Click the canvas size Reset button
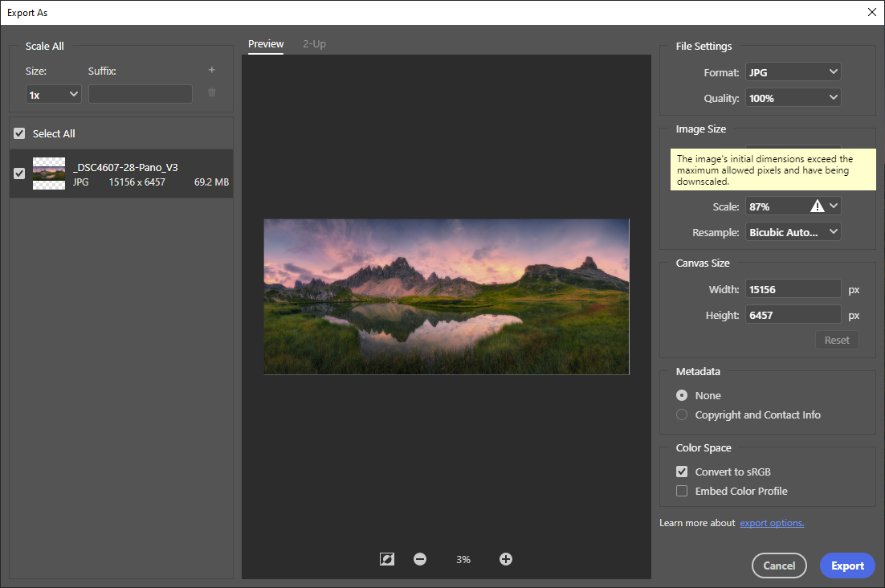 837,339
